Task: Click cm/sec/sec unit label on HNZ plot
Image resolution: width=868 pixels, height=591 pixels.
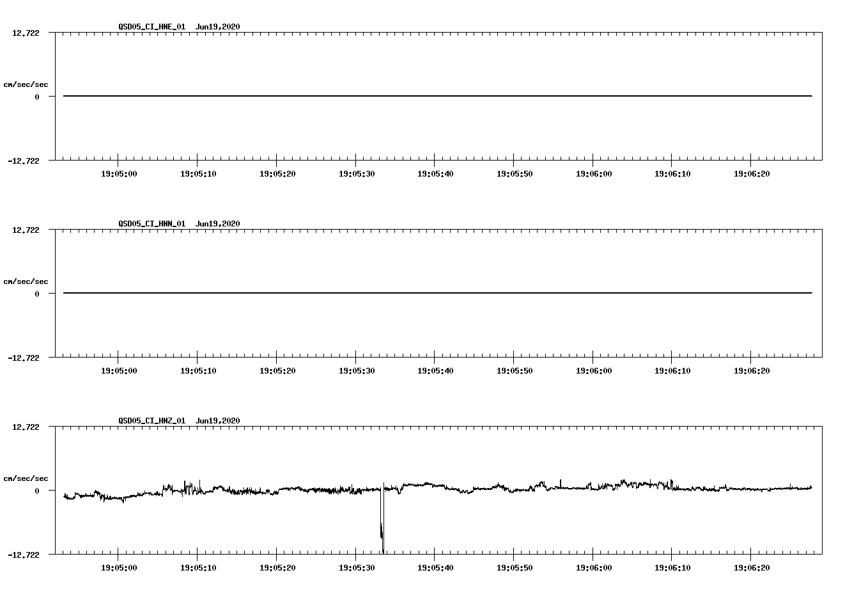Action: [x=26, y=478]
